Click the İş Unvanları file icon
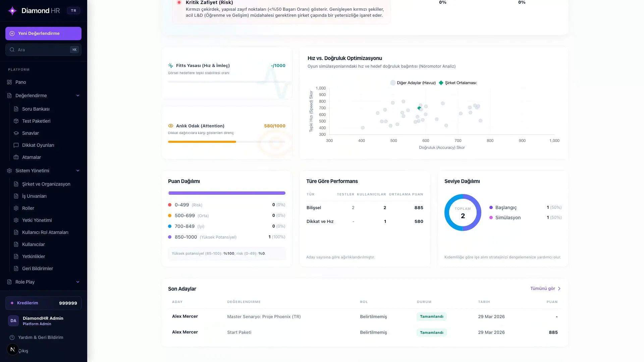This screenshot has width=644, height=362. [16, 196]
